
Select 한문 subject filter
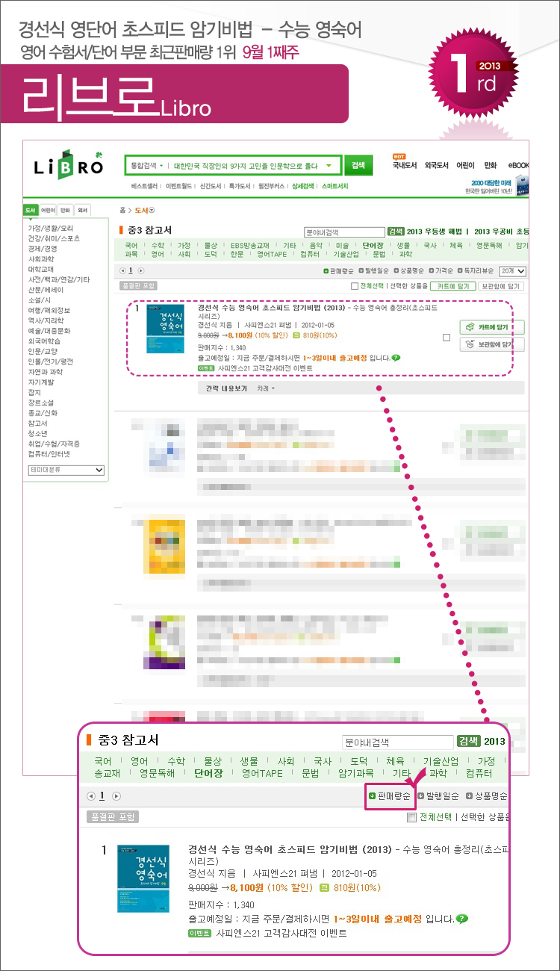(x=237, y=255)
